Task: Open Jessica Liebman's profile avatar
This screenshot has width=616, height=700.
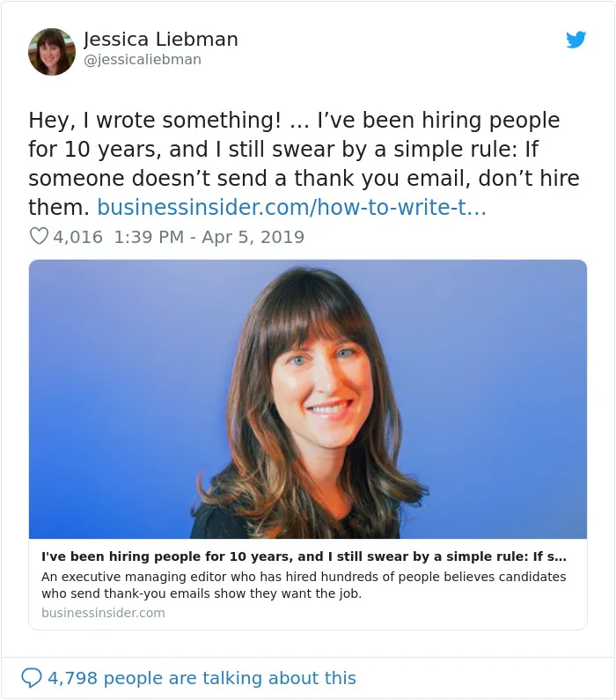Action: 52,52
